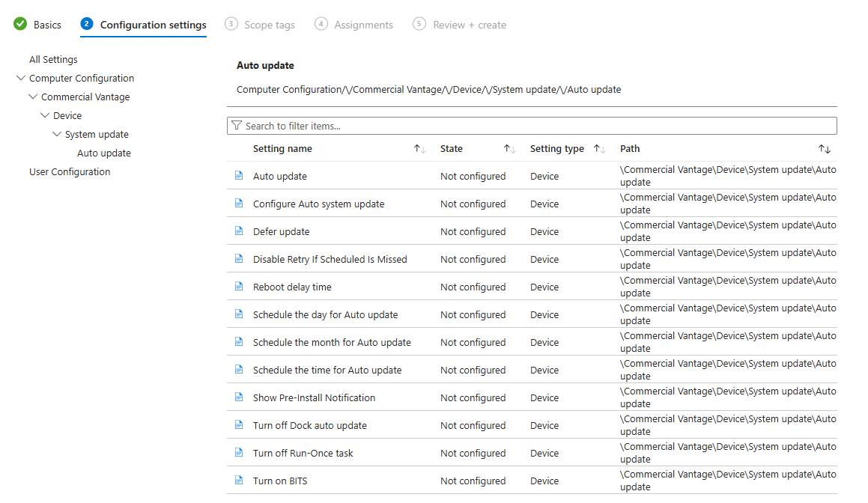Viewport: 868px width, 503px height.
Task: Click the document icon beside Configure Auto system update
Action: click(239, 203)
